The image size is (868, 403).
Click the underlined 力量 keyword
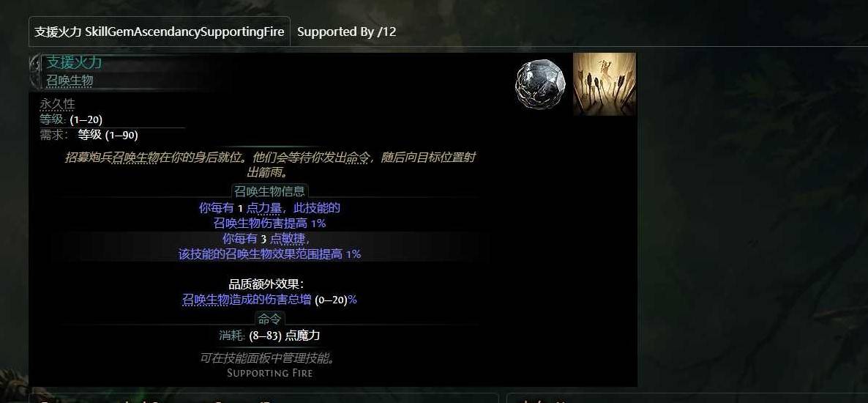[269, 208]
